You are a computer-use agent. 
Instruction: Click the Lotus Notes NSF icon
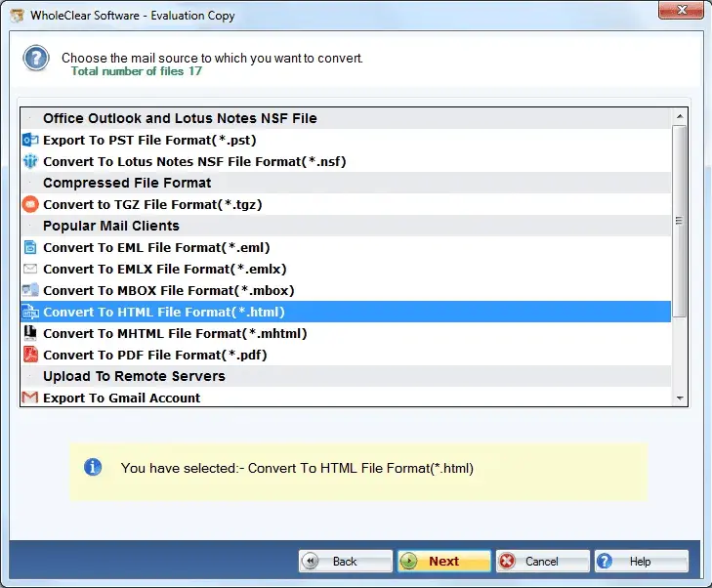point(30,161)
